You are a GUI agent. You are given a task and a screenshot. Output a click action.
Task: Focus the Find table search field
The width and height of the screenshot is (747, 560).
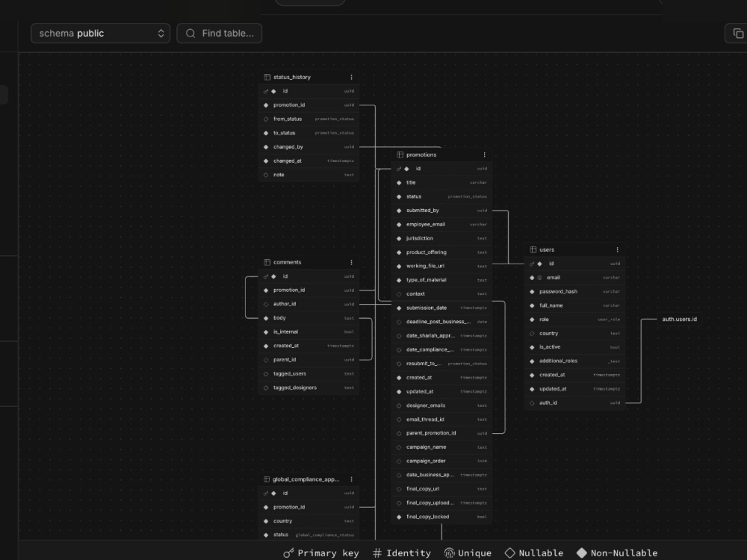tap(220, 34)
